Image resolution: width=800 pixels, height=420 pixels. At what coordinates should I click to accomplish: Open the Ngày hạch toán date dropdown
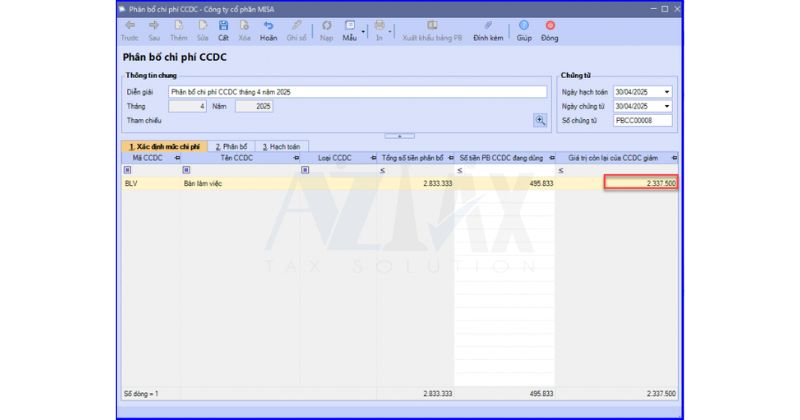tap(667, 92)
